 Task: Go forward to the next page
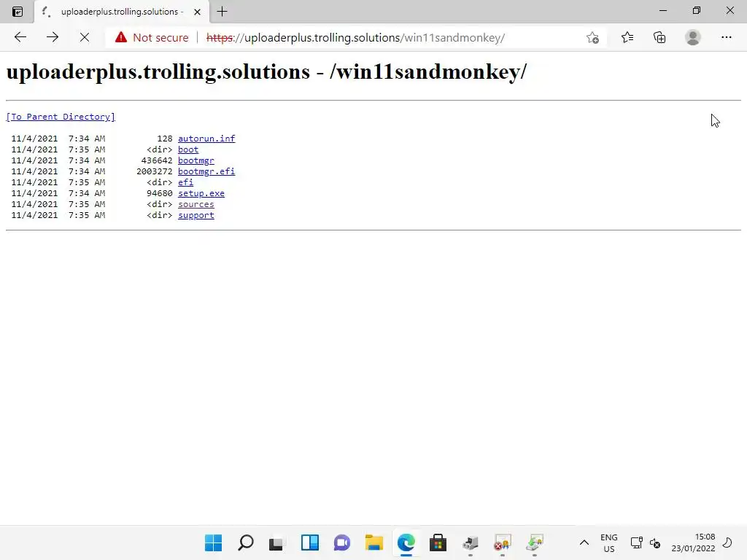coord(53,37)
